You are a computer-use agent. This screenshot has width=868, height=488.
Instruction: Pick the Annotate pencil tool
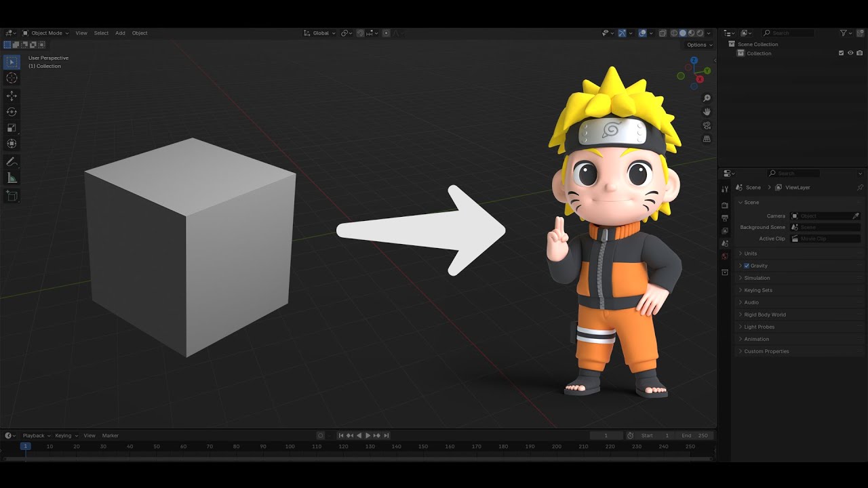[12, 162]
